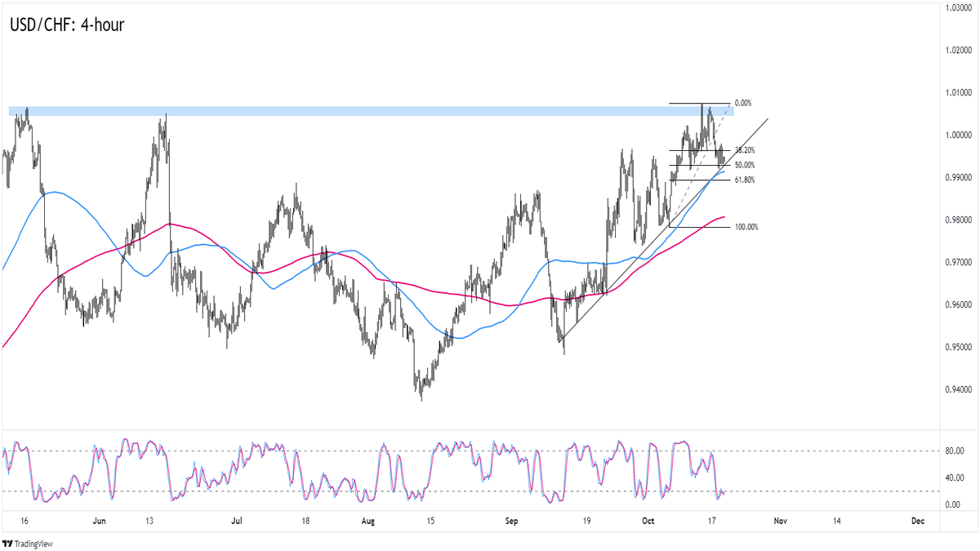Click the 0.98000 price axis label
This screenshot has width=980, height=551.
click(x=957, y=220)
